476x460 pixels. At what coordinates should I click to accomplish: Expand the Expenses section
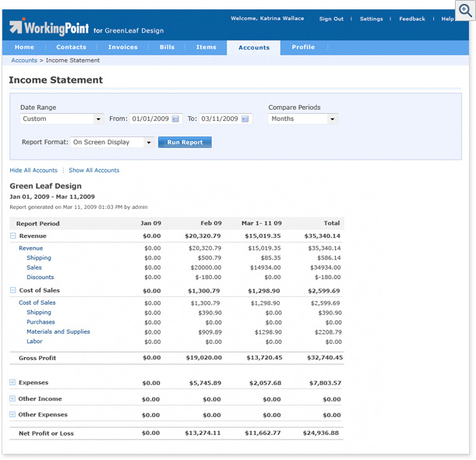coord(12,382)
